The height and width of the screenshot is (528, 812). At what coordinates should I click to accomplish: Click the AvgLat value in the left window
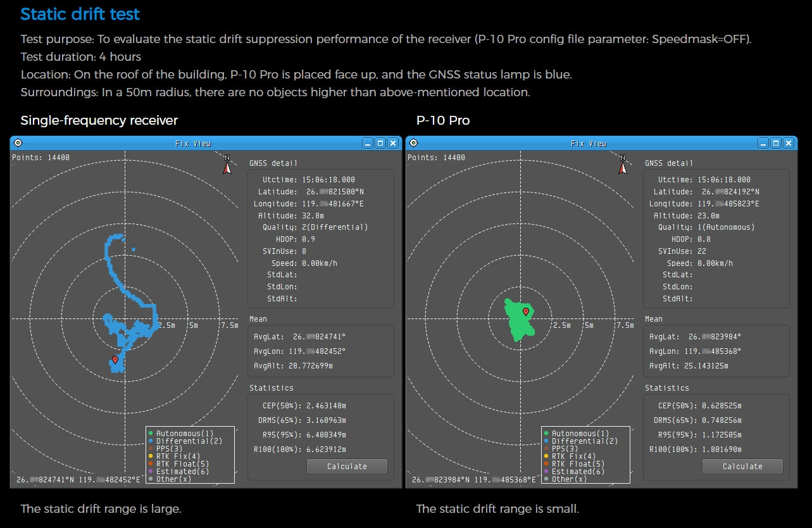click(320, 337)
